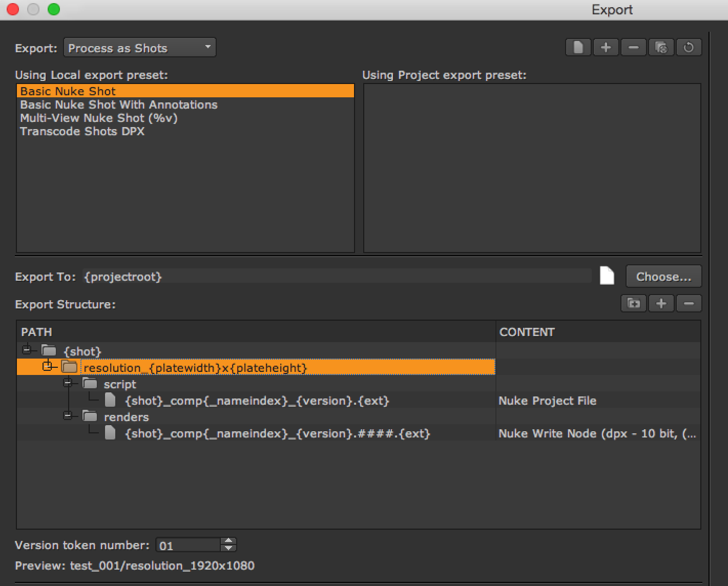
Task: Collapse the {shot} tree node
Action: point(27,350)
